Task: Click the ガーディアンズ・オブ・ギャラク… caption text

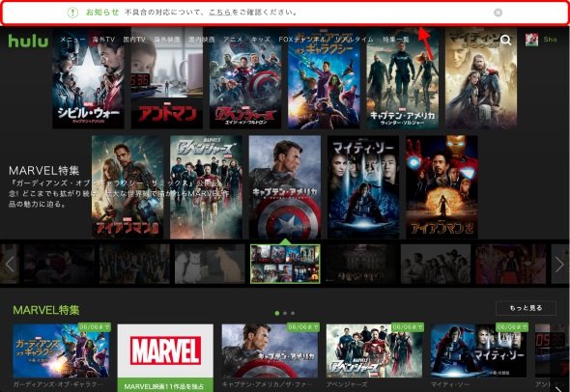Action: [58, 384]
